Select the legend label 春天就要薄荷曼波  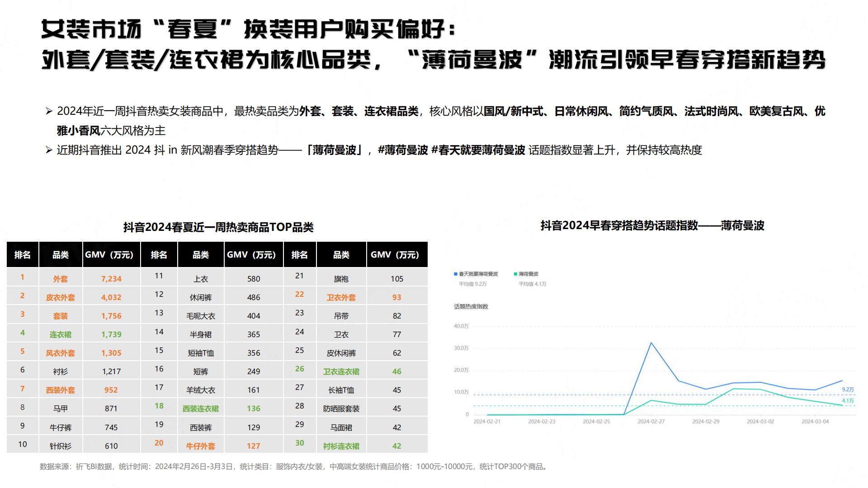[x=478, y=274]
